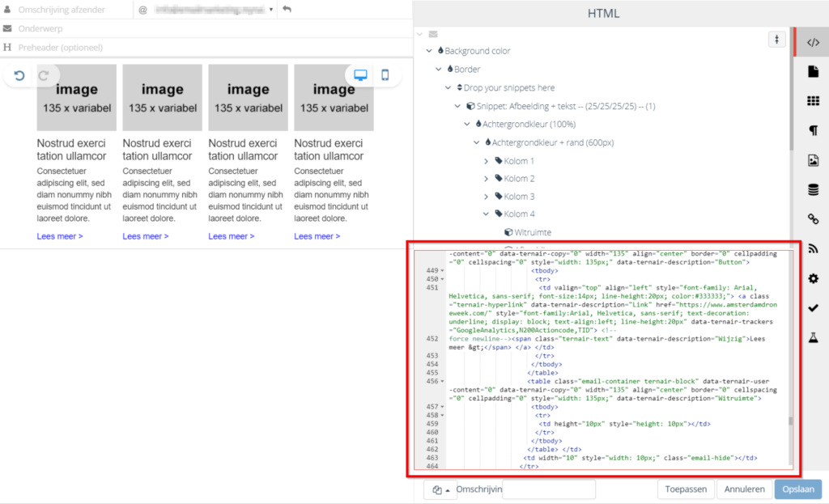
Task: Collapse the Achtergrondkleur (100%) node
Action: pyautogui.click(x=467, y=124)
